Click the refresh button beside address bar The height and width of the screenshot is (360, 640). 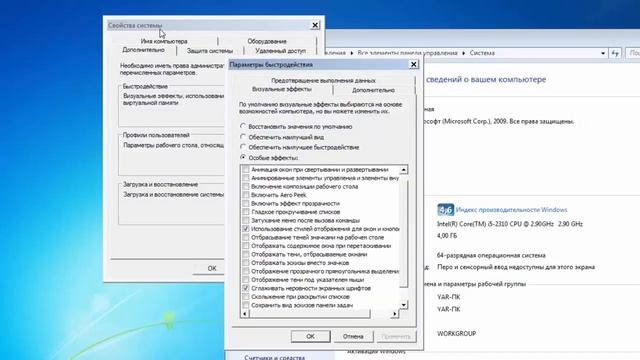click(615, 53)
